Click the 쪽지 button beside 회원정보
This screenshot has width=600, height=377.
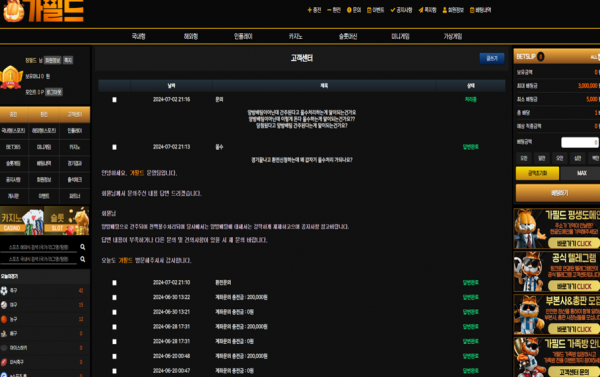coord(68,60)
